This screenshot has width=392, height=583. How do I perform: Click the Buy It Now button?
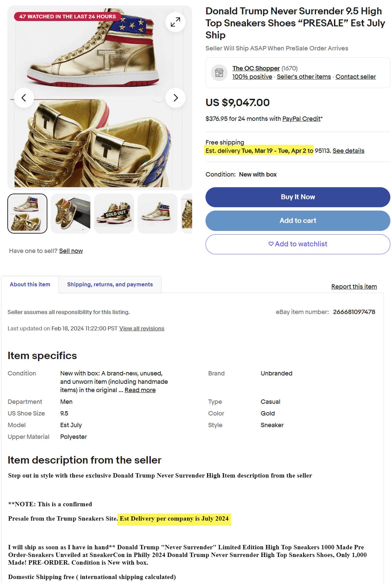pyautogui.click(x=298, y=197)
